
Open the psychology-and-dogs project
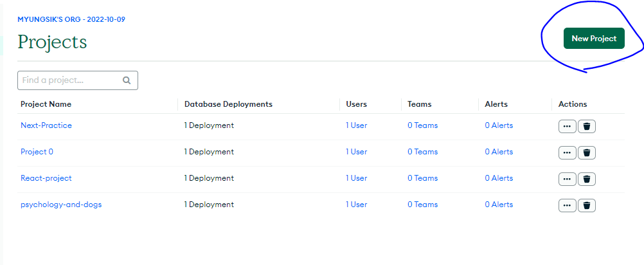click(61, 204)
